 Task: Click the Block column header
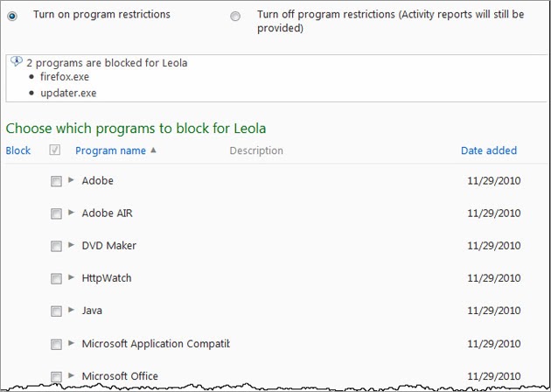point(18,150)
